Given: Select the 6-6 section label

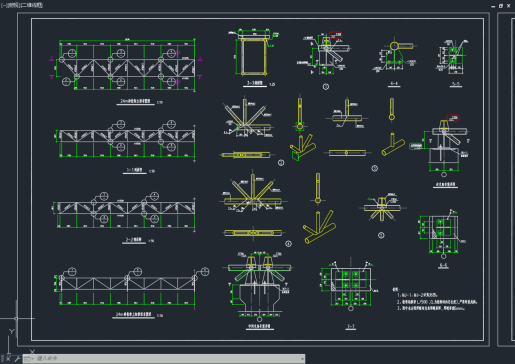Looking at the screenshot, I should pyautogui.click(x=443, y=266).
